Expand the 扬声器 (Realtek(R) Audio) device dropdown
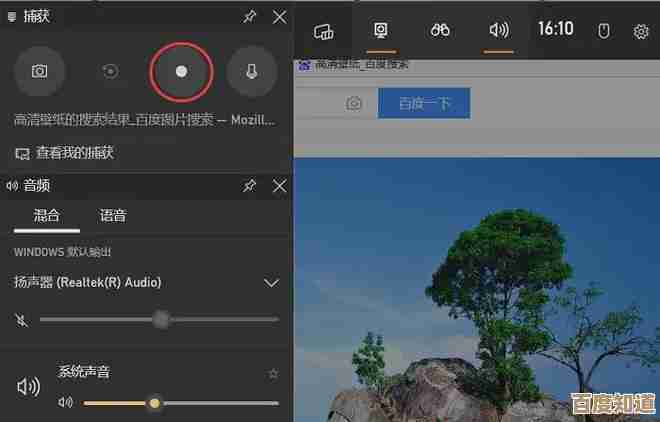 (271, 283)
